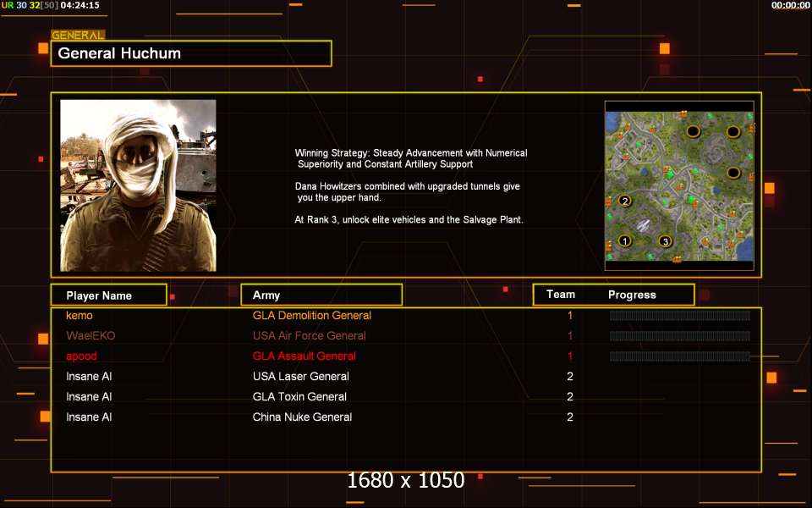Select Insane AI name in GLA Toxin General row
Viewport: 812px width, 508px height.
tap(89, 396)
